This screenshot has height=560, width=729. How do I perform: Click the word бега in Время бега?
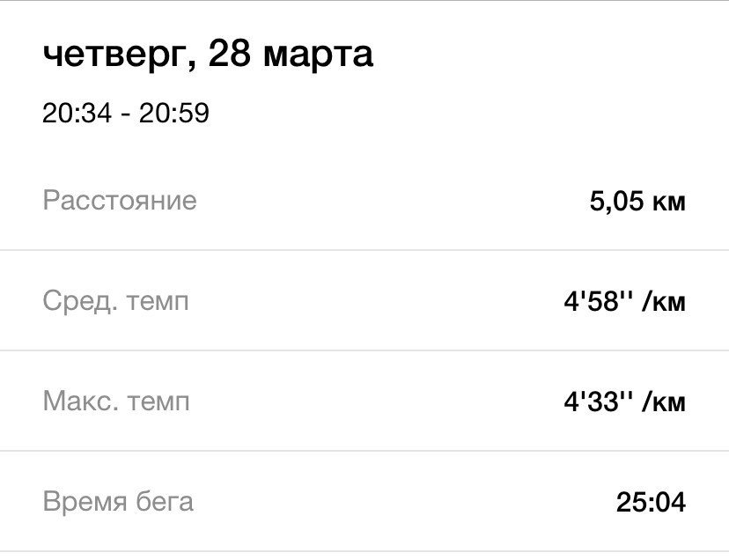[x=165, y=501]
